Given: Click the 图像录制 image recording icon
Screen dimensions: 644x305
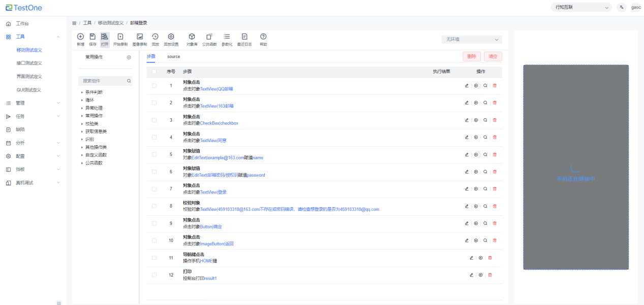Looking at the screenshot, I should [140, 37].
